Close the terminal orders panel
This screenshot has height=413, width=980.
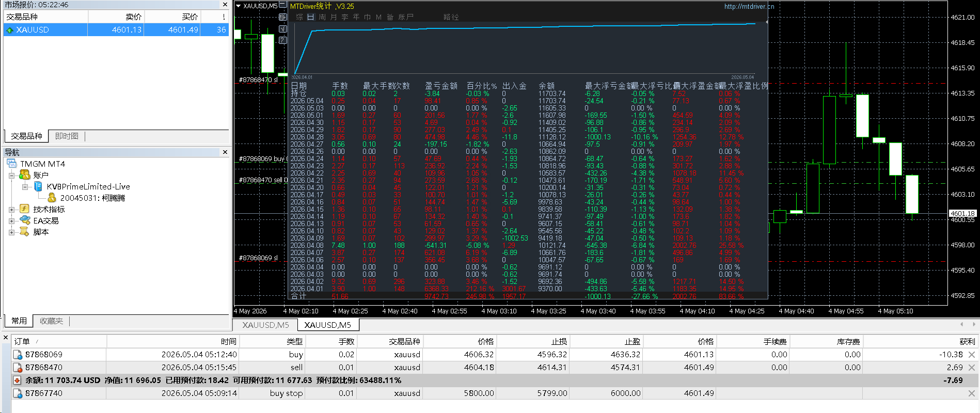[x=5, y=338]
